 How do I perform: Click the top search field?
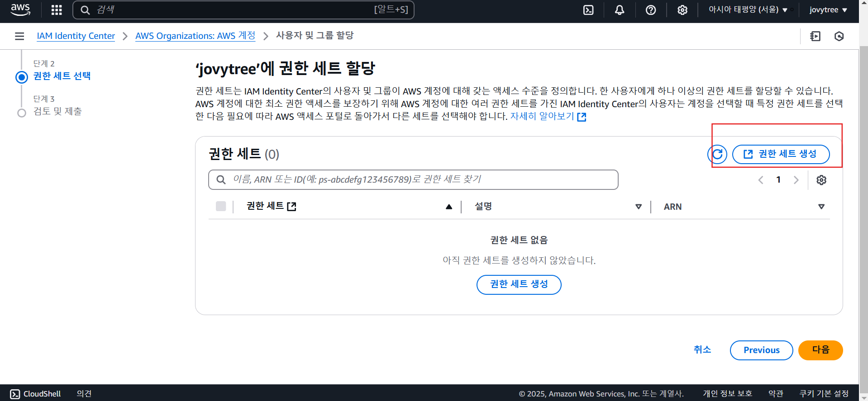(x=243, y=10)
